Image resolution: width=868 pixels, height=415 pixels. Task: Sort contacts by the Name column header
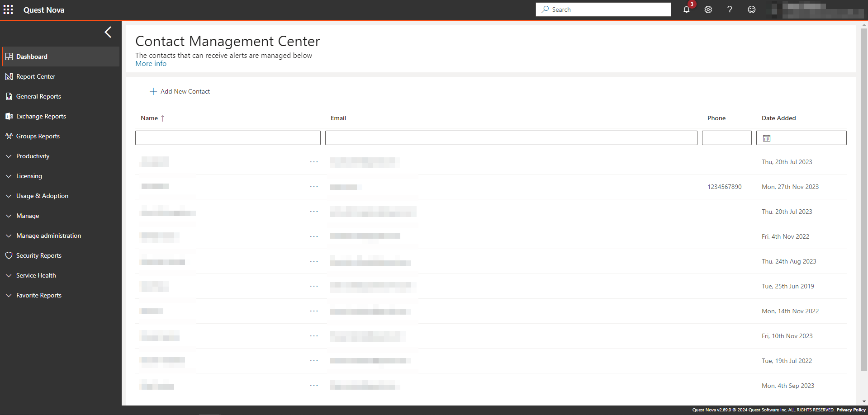[x=150, y=118]
